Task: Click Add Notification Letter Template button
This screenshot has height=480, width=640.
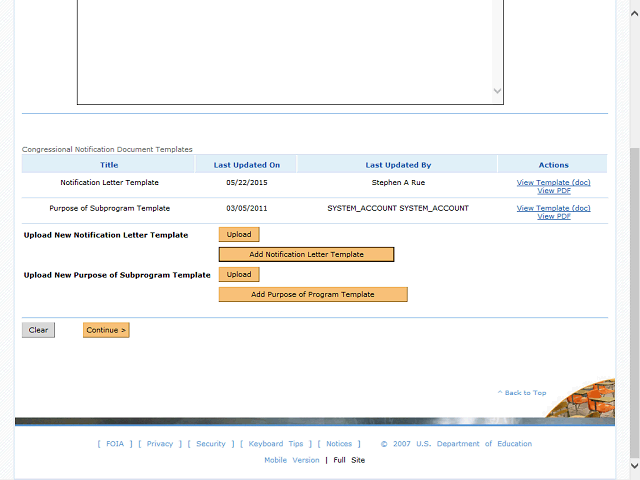Action: pos(306,254)
